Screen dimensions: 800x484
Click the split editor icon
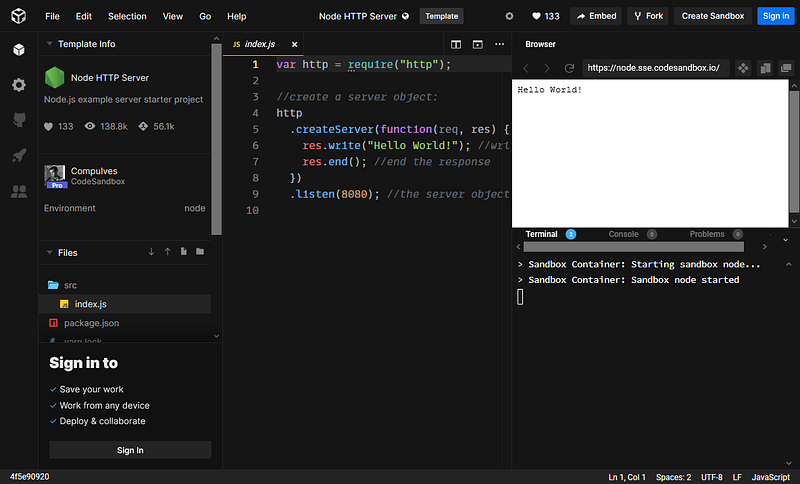click(456, 44)
